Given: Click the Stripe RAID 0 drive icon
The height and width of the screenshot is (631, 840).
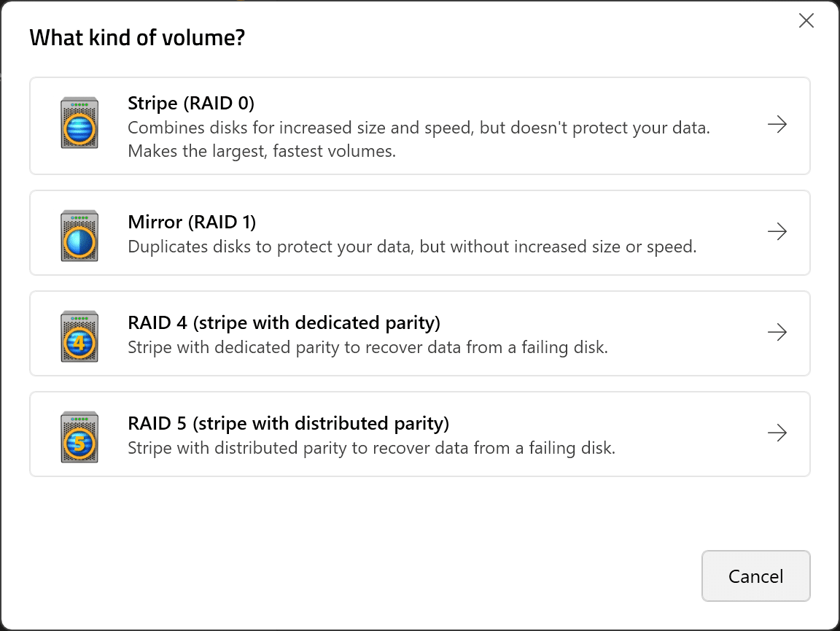Looking at the screenshot, I should (79, 123).
